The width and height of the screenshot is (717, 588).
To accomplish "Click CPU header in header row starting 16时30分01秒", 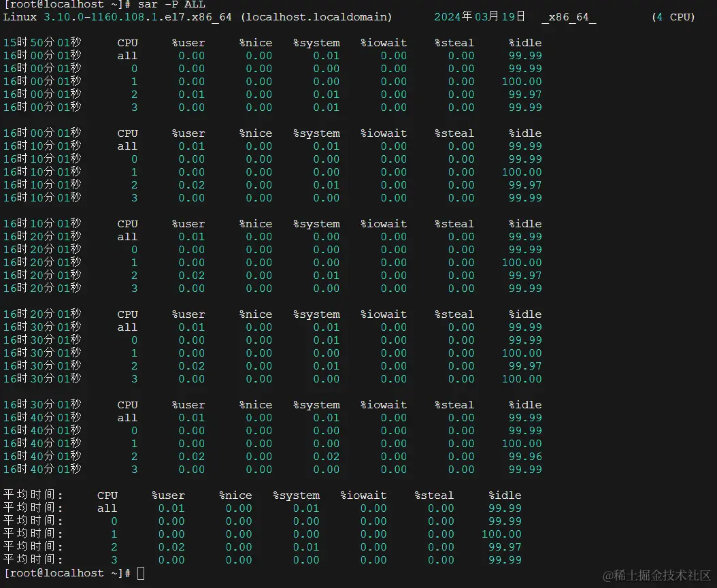I will point(128,406).
